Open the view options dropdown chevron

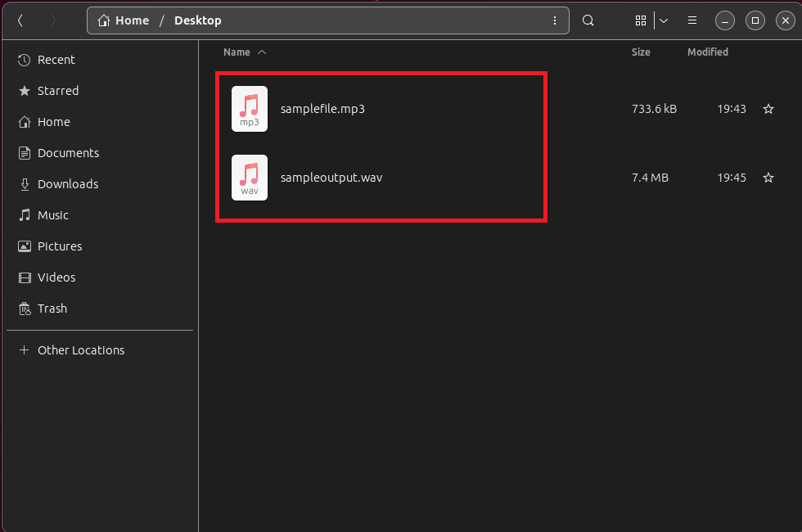click(x=664, y=20)
